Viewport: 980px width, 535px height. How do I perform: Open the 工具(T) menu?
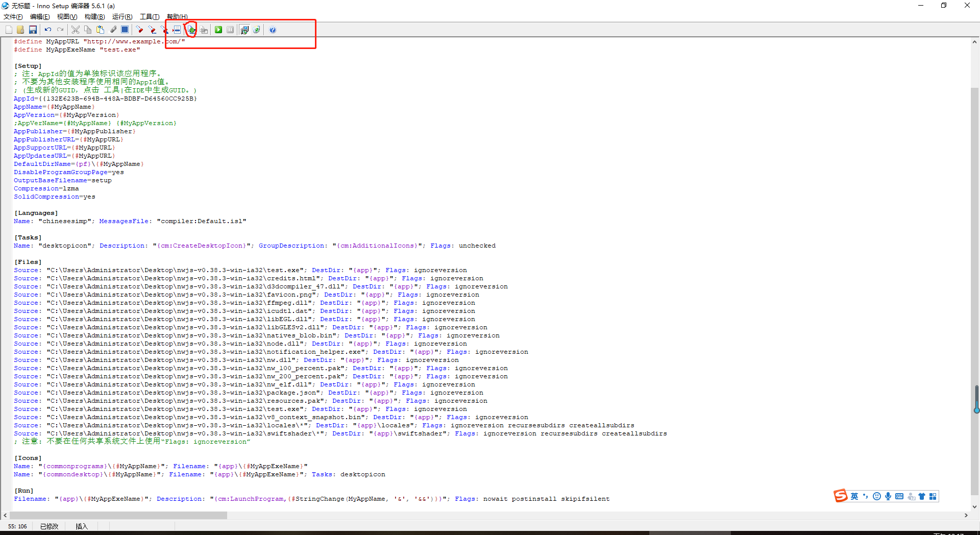(x=150, y=17)
